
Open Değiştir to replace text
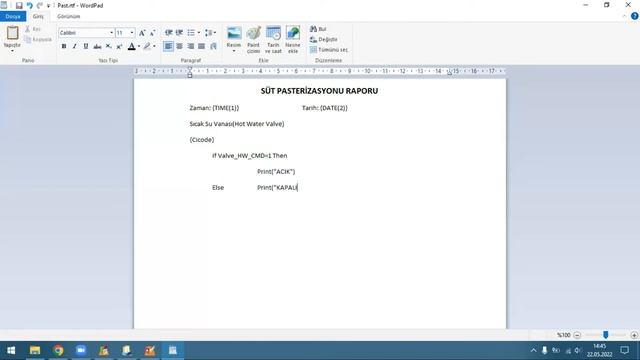[324, 39]
